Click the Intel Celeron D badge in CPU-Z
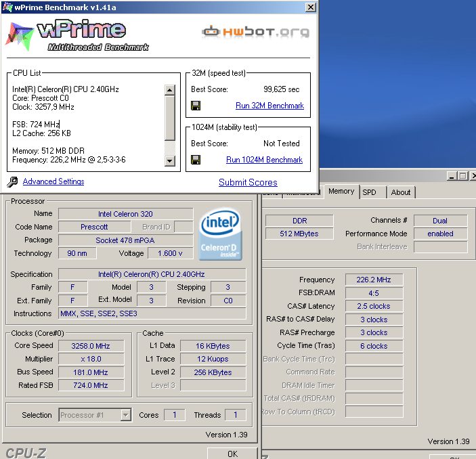Viewport: 476px width, 459px height. point(220,234)
